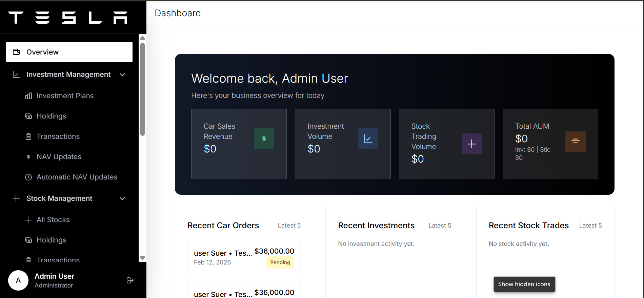Click the 'No stock activity yet.' text

click(x=519, y=244)
